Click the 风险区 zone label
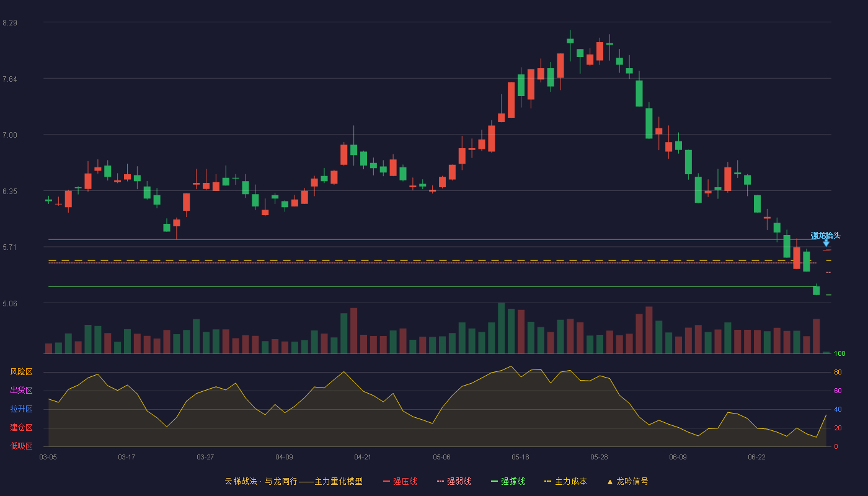The height and width of the screenshot is (496, 868). point(21,372)
